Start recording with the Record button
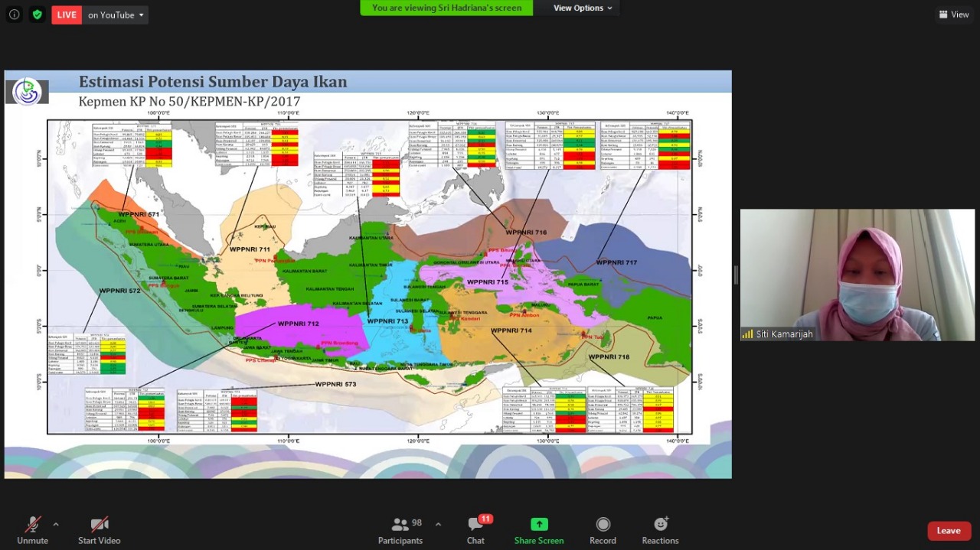 603,530
